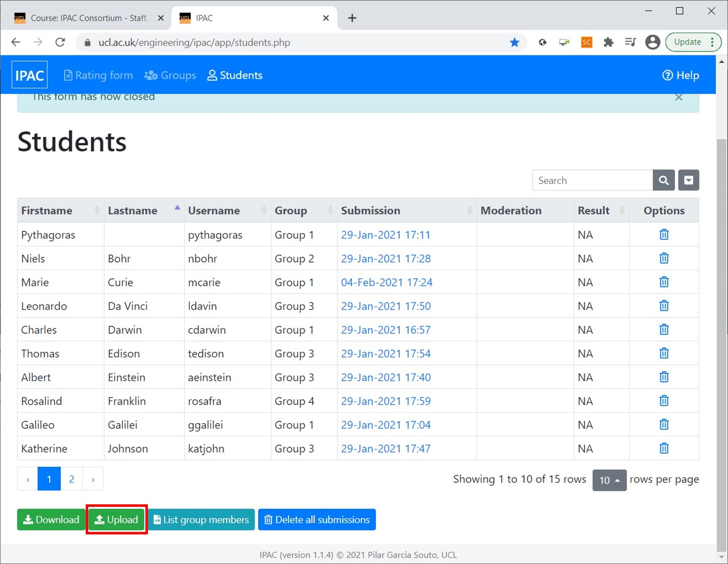This screenshot has height=564, width=728.
Task: Select page 1 in pagination
Action: click(x=49, y=479)
